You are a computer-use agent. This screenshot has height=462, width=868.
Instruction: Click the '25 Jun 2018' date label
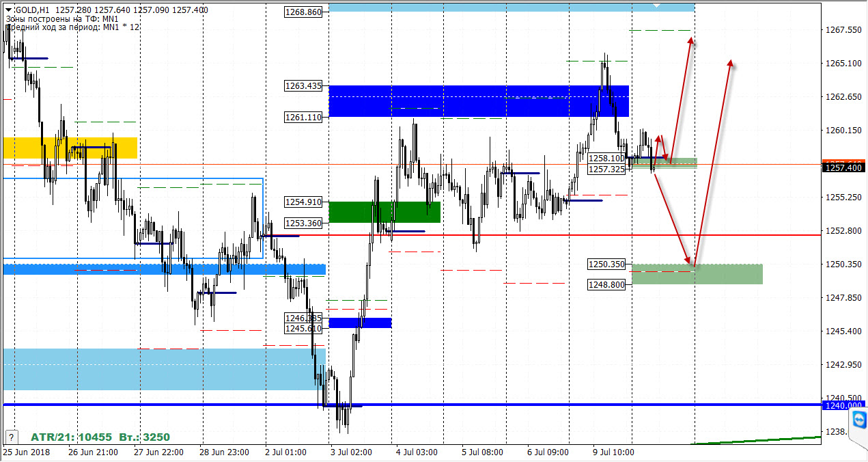(x=26, y=452)
